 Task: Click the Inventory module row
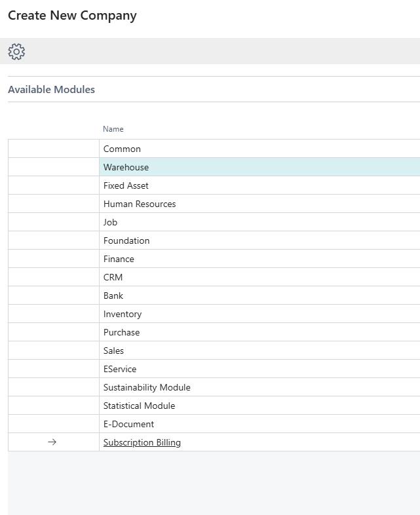tap(123, 314)
